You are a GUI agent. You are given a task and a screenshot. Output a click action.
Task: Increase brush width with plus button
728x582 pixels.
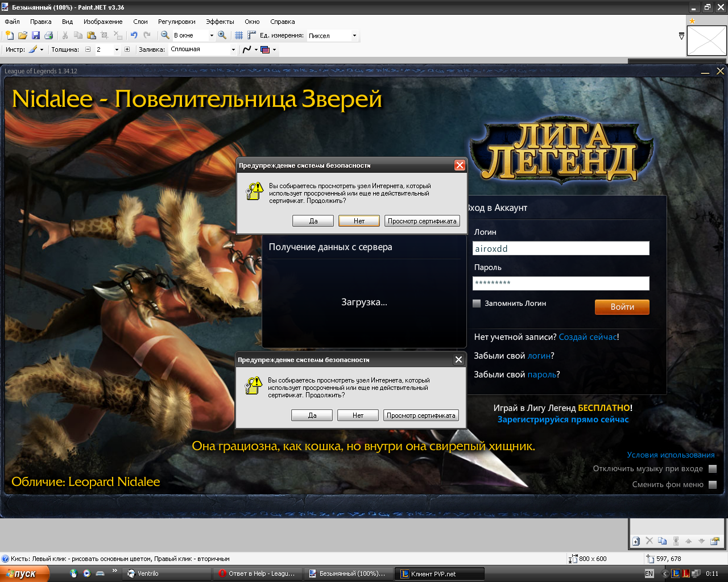[127, 49]
